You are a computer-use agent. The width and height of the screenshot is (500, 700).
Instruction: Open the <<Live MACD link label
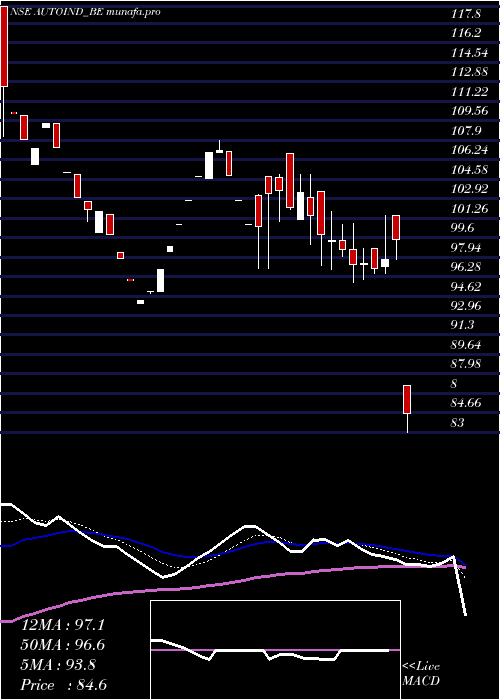(421, 674)
